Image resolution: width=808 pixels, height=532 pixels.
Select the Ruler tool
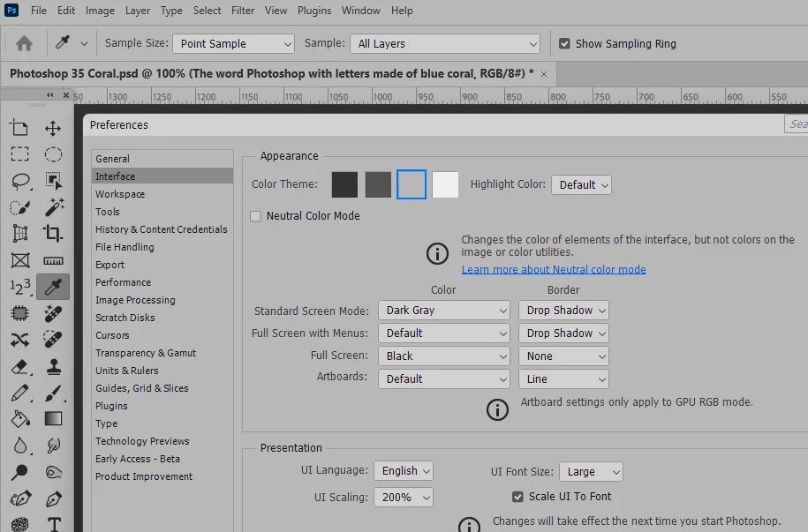point(53,260)
